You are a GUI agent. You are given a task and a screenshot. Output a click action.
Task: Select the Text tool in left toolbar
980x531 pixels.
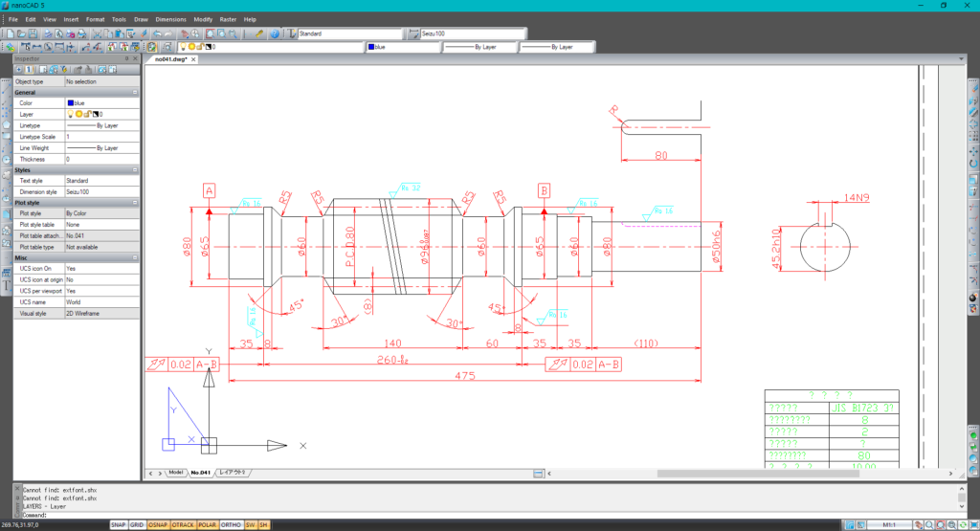tap(6, 285)
